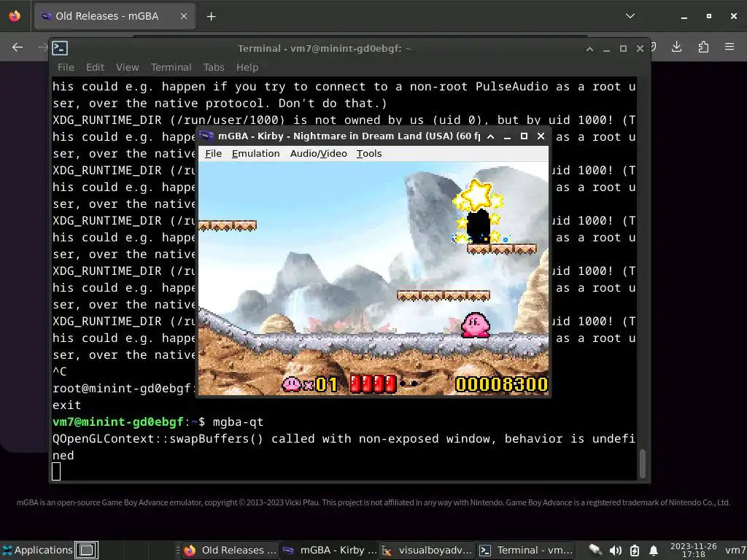The image size is (747, 560).
Task: Click the 00008300 score display
Action: 501,384
